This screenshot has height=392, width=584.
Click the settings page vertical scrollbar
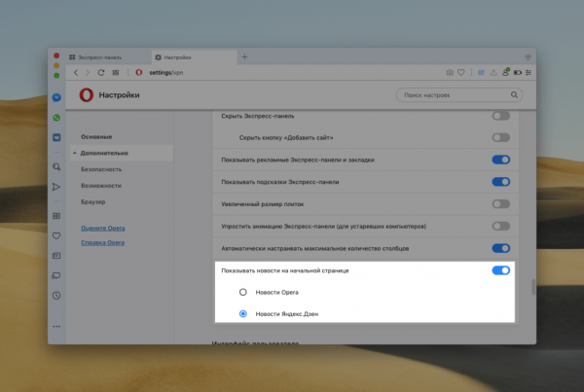(533, 287)
